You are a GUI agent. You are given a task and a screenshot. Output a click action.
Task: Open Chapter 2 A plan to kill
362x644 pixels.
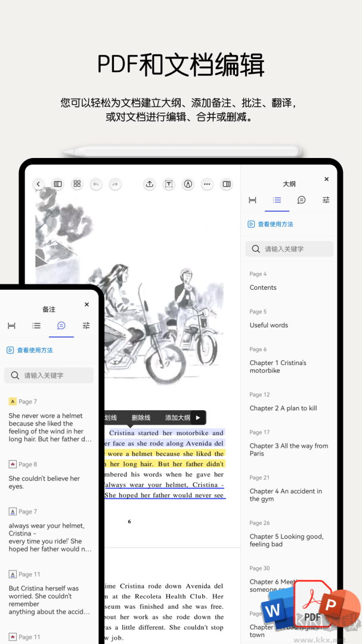click(283, 408)
